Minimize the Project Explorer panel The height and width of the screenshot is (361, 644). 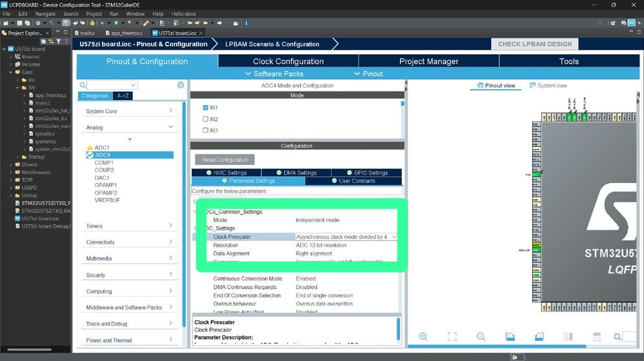tap(57, 32)
